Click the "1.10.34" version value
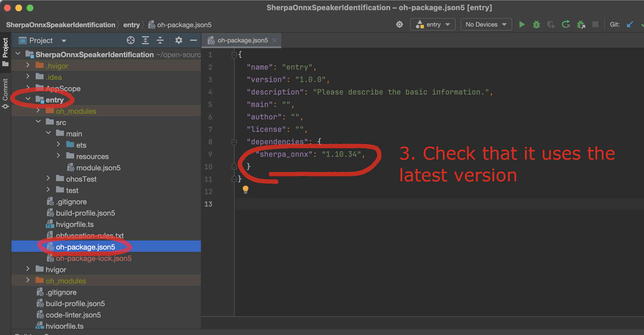 [341, 154]
